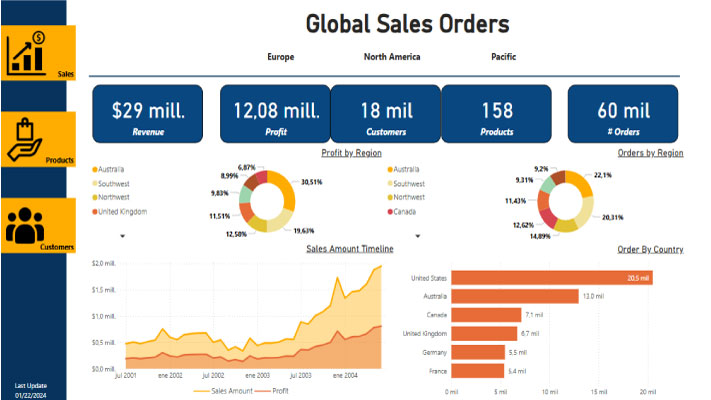Expand Orders by Region legend with down arrow
711x400 pixels.
(x=416, y=237)
